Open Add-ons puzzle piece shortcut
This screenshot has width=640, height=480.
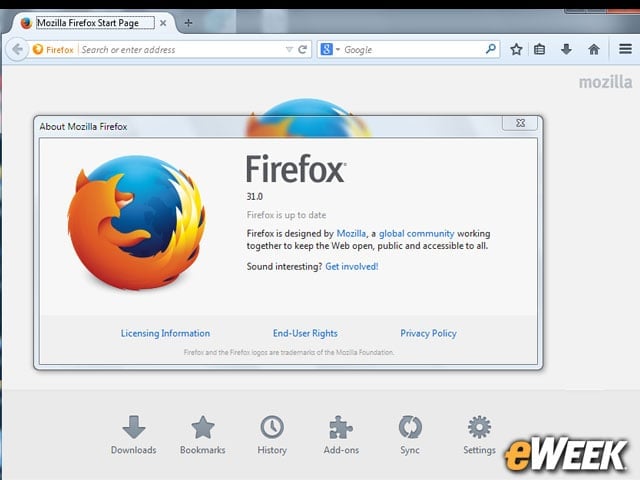click(x=341, y=427)
